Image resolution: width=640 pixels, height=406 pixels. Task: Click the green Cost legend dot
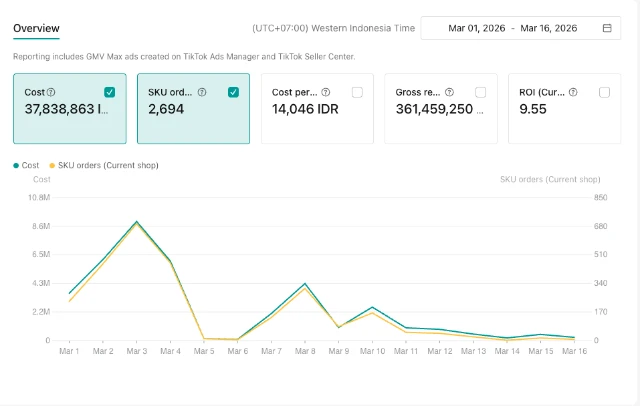(x=16, y=165)
